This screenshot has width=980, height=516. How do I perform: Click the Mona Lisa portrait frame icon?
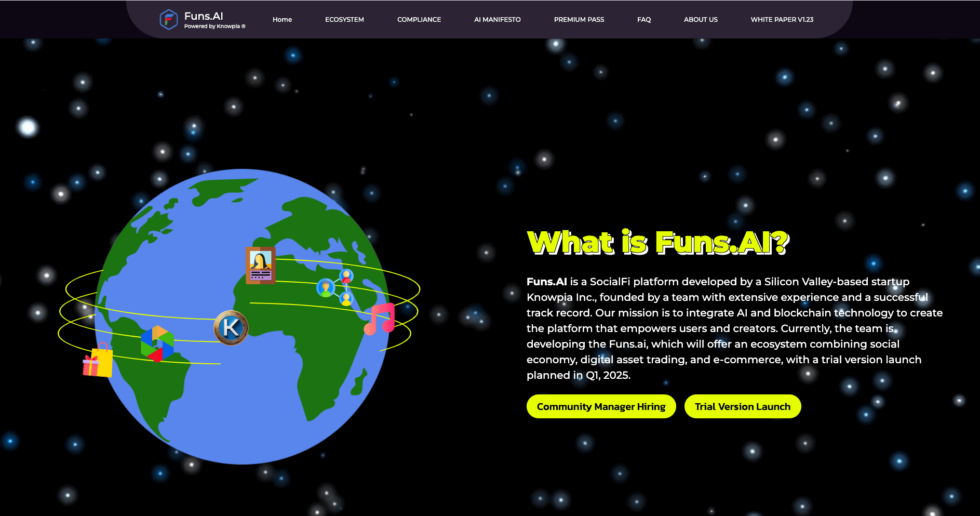coord(260,266)
